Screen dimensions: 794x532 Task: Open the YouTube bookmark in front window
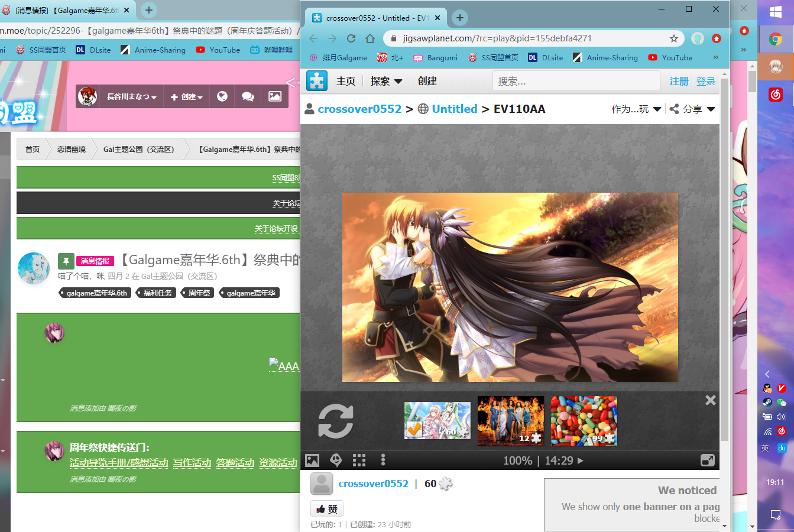coord(670,57)
